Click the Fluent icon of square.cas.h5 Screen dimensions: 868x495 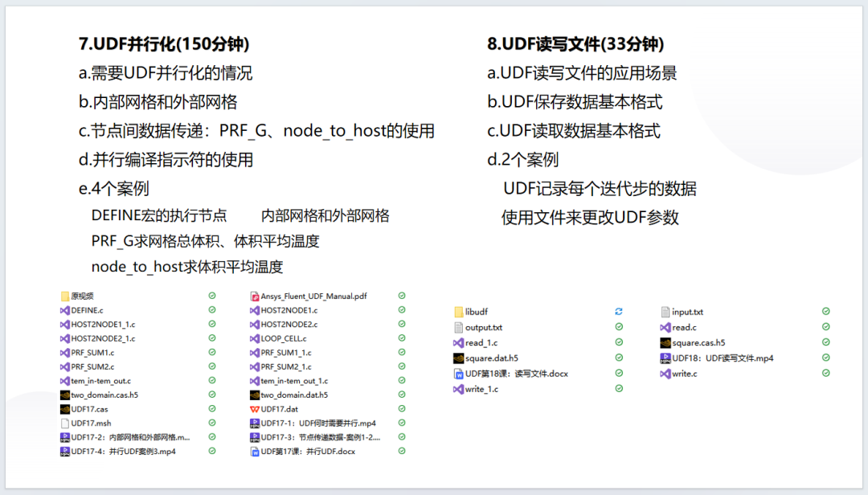click(665, 343)
